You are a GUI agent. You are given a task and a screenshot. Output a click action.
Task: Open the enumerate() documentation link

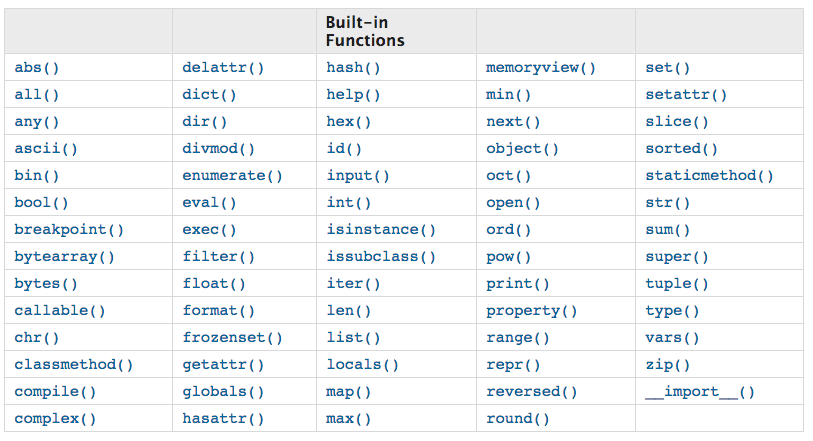(x=232, y=176)
